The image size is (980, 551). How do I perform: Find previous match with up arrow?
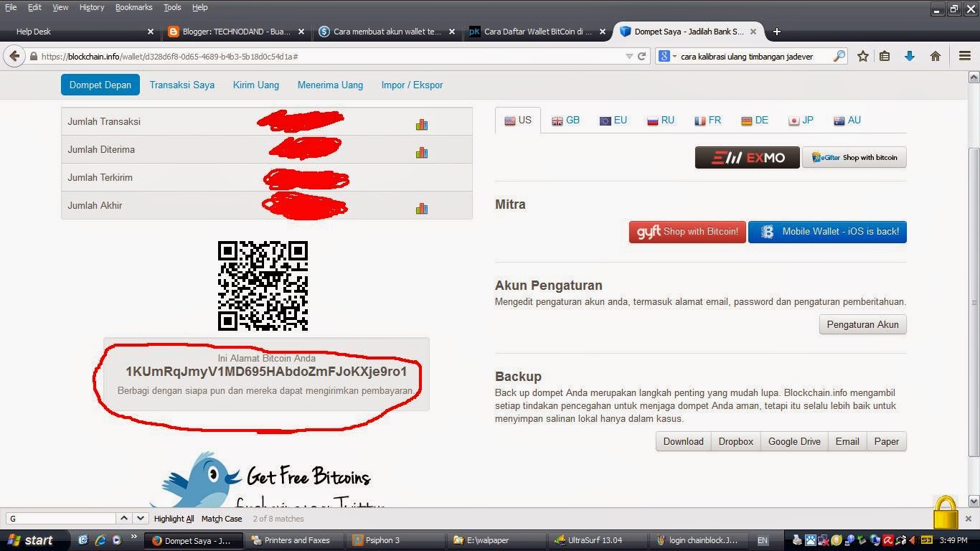124,518
